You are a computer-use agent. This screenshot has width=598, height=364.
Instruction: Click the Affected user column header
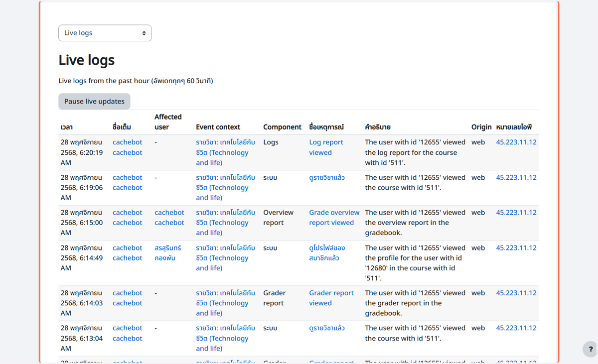[x=168, y=122]
